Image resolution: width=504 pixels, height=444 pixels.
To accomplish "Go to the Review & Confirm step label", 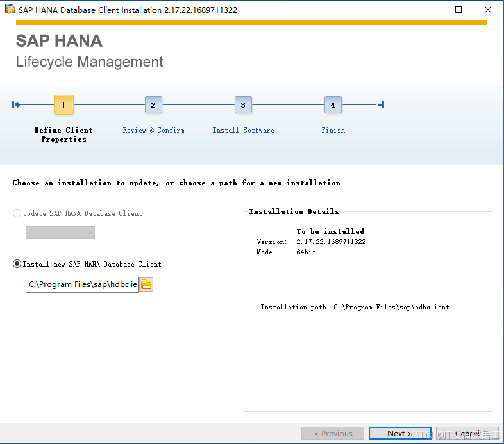I will [153, 130].
